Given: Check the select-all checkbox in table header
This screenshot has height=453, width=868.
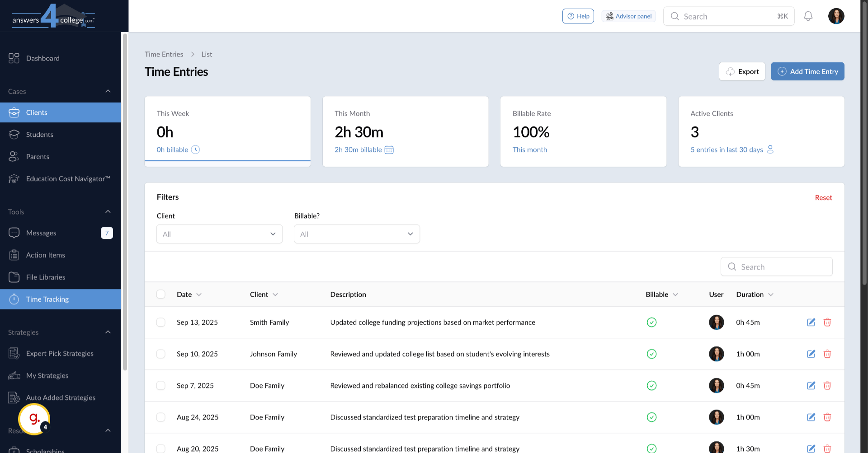Looking at the screenshot, I should click(x=161, y=294).
